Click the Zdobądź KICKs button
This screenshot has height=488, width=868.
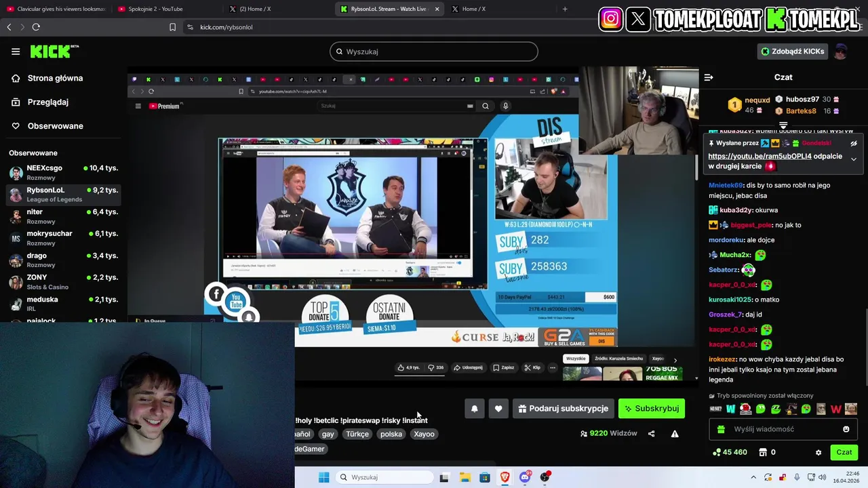[x=793, y=52]
